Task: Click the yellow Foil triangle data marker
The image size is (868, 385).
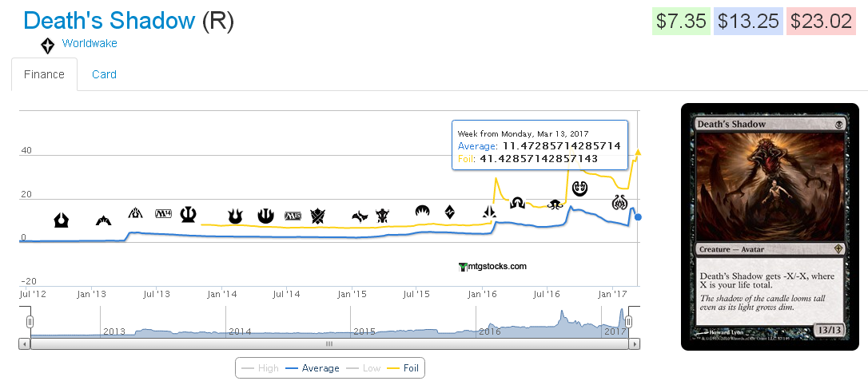Action: point(638,152)
